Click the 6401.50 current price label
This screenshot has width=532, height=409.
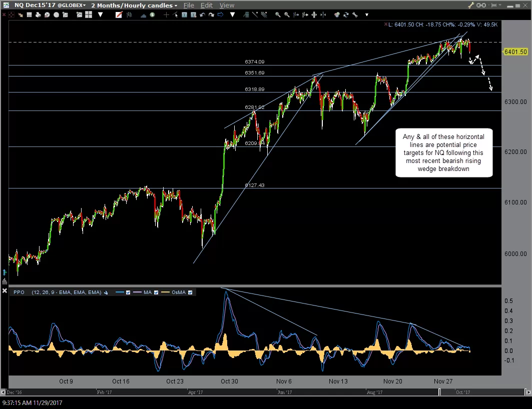click(515, 52)
